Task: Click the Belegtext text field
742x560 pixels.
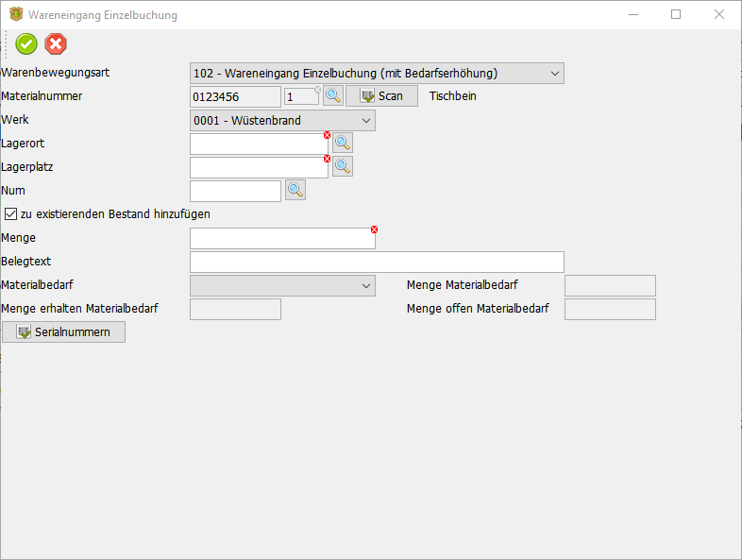Action: click(x=376, y=262)
